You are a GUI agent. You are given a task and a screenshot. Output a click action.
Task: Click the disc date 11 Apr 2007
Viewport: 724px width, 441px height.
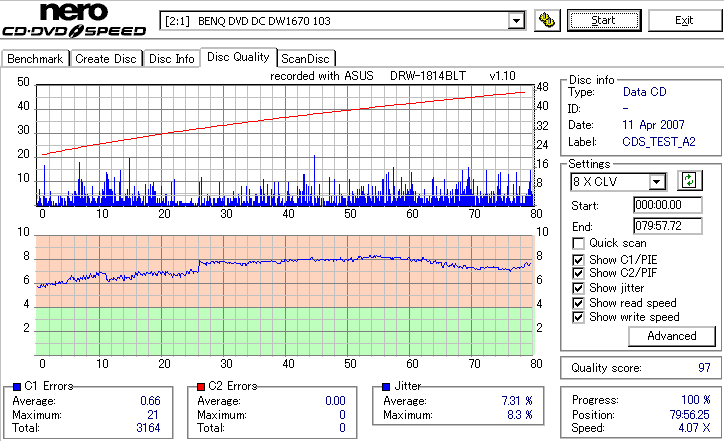653,125
